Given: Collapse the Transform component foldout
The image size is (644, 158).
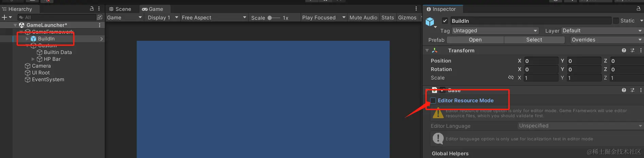Looking at the screenshot, I should [427, 50].
